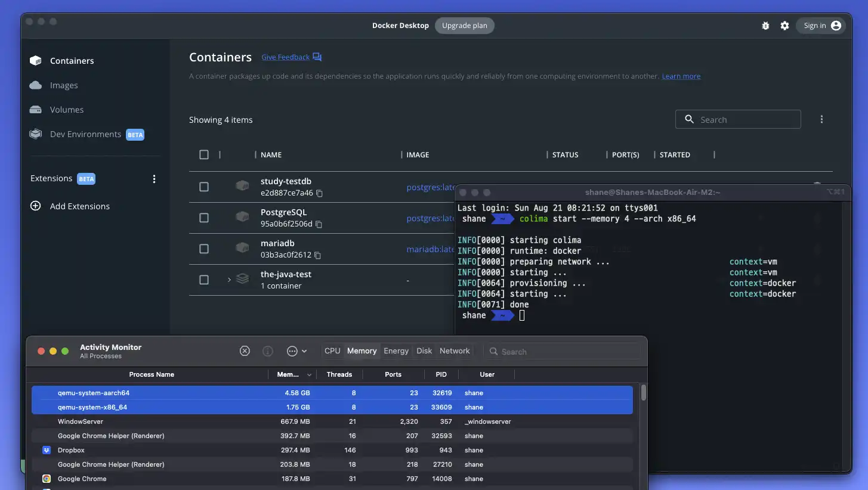Open Docker Desktop settings gear

784,26
